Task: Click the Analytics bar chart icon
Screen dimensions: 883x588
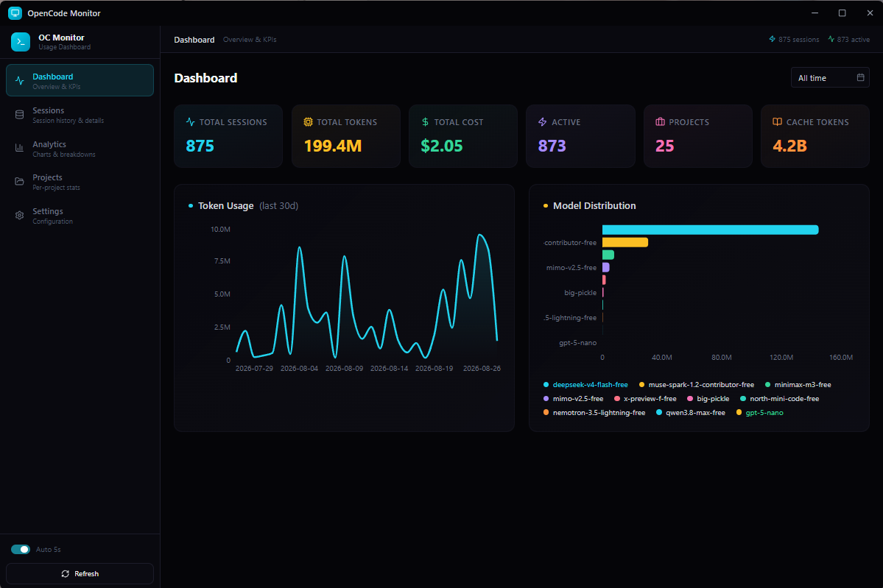Action: coord(20,149)
